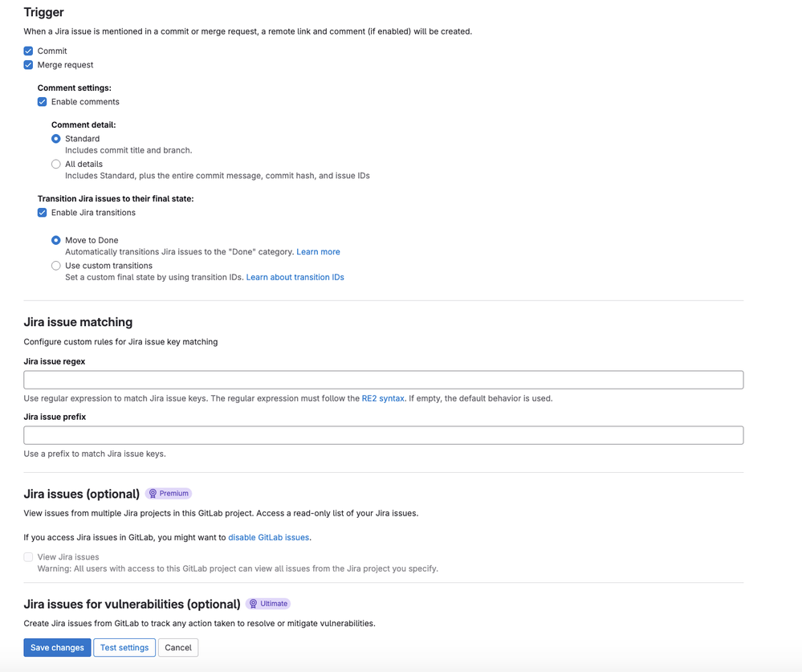Open Learn about transition IDs link

click(x=295, y=277)
